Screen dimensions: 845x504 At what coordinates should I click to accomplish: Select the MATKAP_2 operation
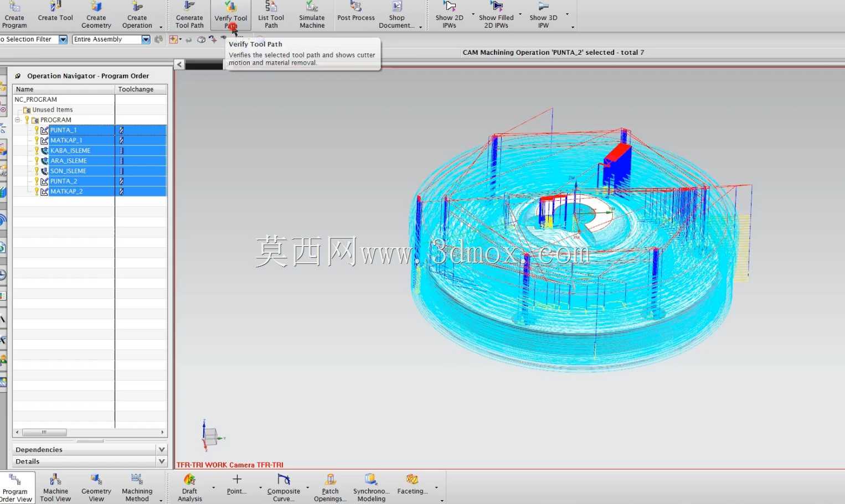tap(66, 191)
